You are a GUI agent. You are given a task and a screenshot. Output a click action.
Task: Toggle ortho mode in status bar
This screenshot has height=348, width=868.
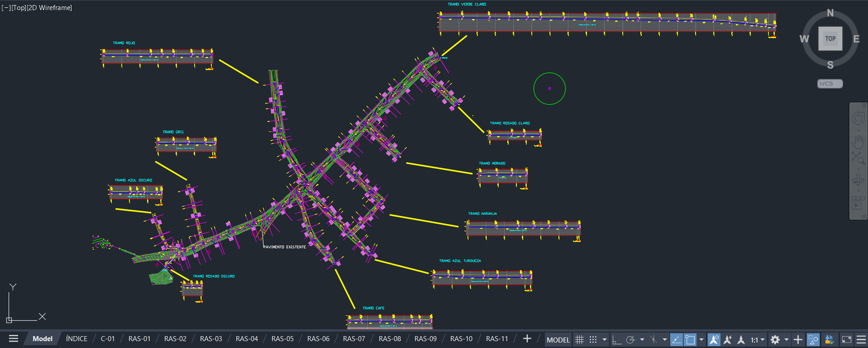(x=616, y=339)
